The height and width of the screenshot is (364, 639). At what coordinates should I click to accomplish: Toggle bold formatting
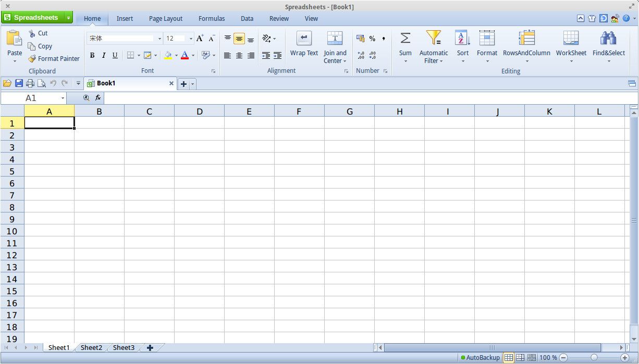click(x=92, y=55)
